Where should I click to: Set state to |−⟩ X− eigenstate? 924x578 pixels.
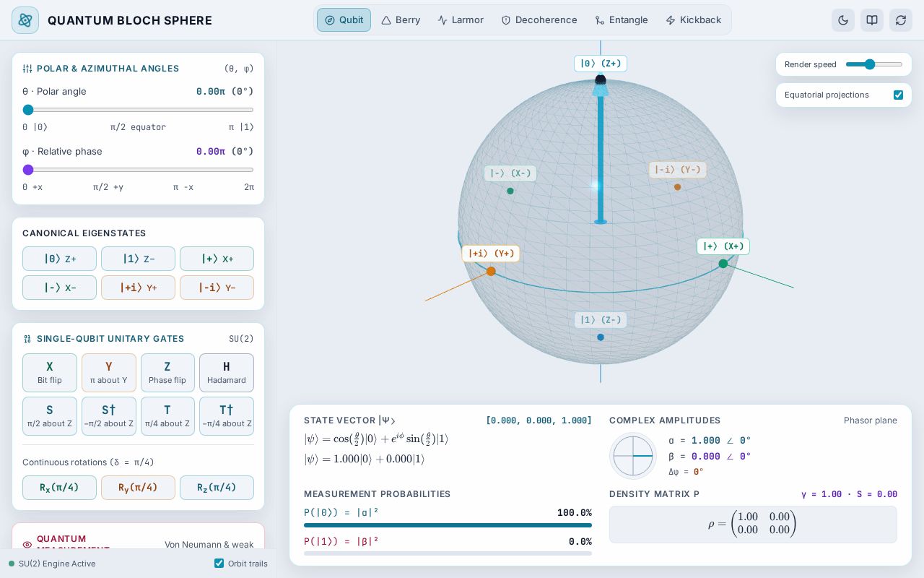coord(59,287)
